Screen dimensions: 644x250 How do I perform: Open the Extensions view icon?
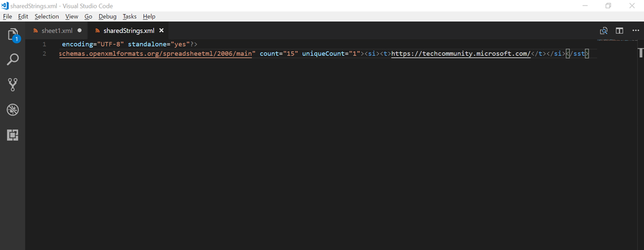[x=13, y=135]
